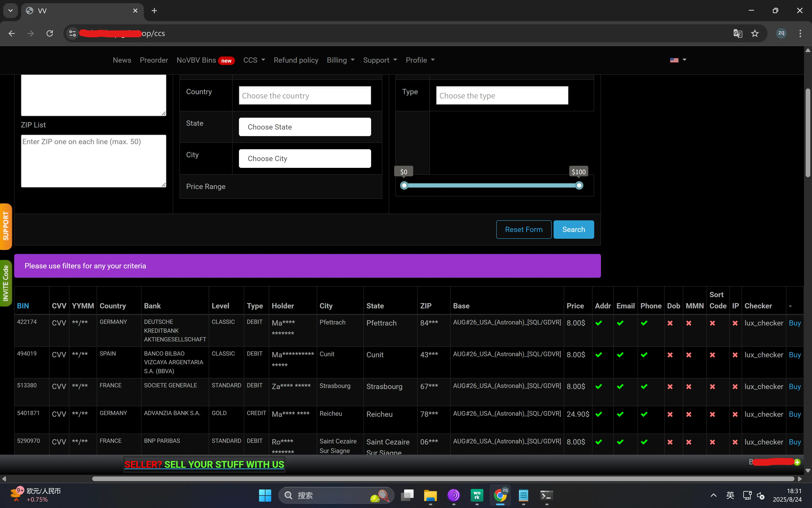The width and height of the screenshot is (812, 508).
Task: Open the language flag dropdown
Action: click(x=678, y=60)
